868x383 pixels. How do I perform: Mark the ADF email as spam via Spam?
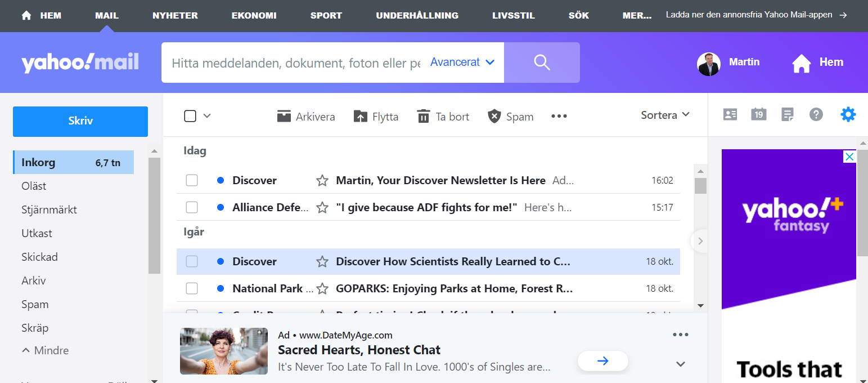(510, 117)
